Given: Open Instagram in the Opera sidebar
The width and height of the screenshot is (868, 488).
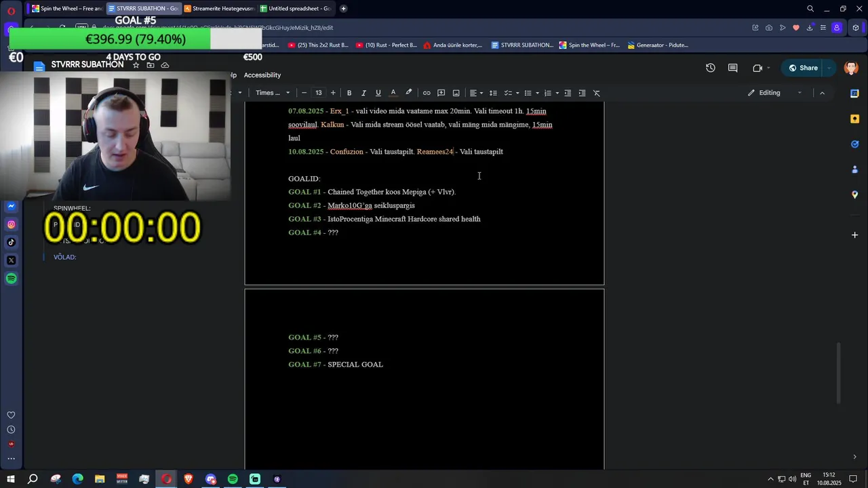Looking at the screenshot, I should tap(11, 224).
